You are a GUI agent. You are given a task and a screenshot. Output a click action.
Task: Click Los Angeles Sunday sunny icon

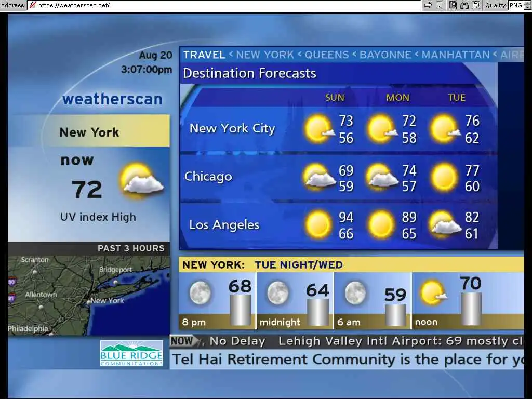(x=318, y=224)
